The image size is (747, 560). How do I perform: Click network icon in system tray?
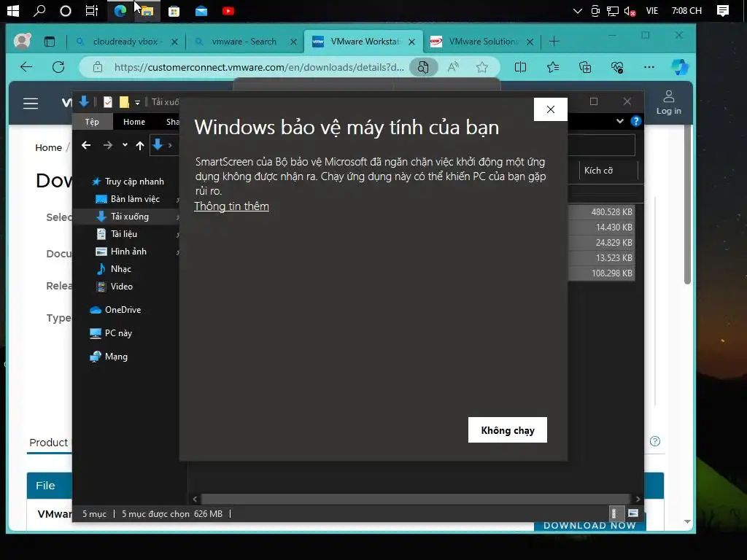[612, 11]
